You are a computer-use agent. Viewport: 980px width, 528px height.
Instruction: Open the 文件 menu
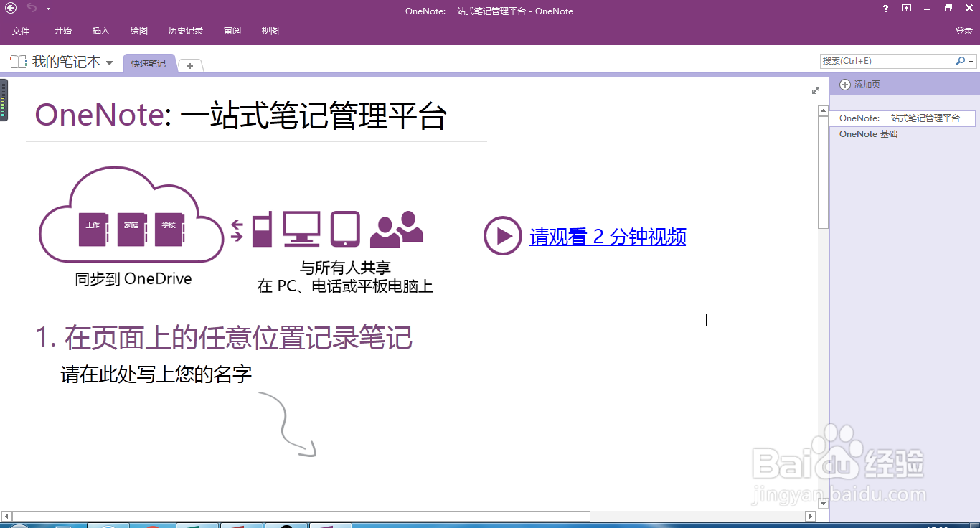click(21, 31)
